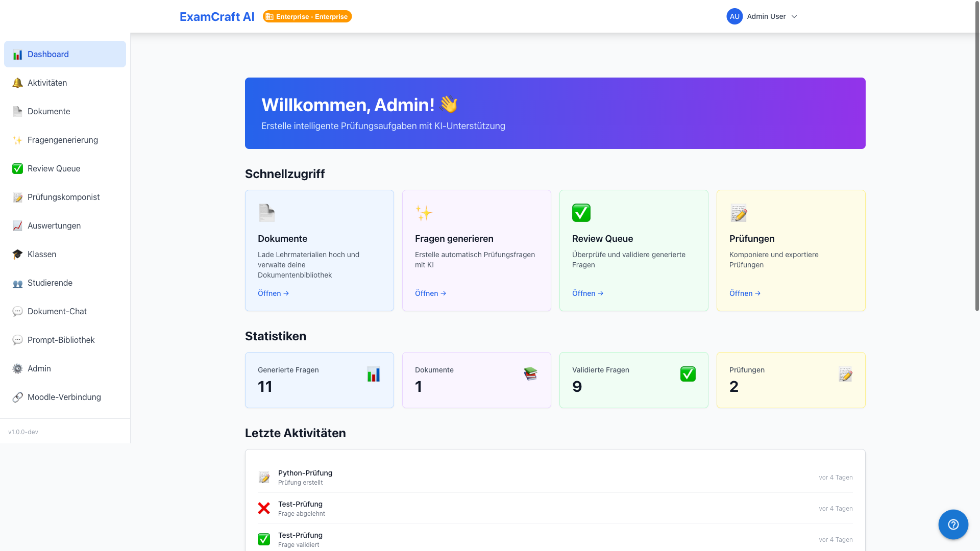Open the help question mark button

point(953,524)
